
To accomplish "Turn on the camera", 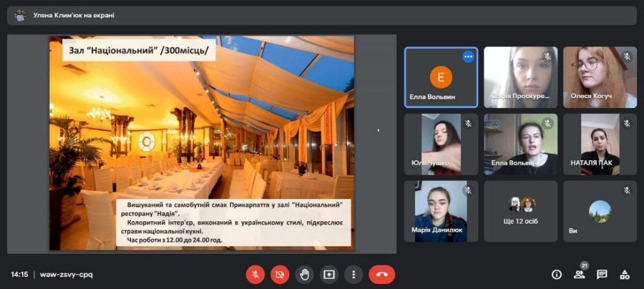I will pyautogui.click(x=280, y=275).
